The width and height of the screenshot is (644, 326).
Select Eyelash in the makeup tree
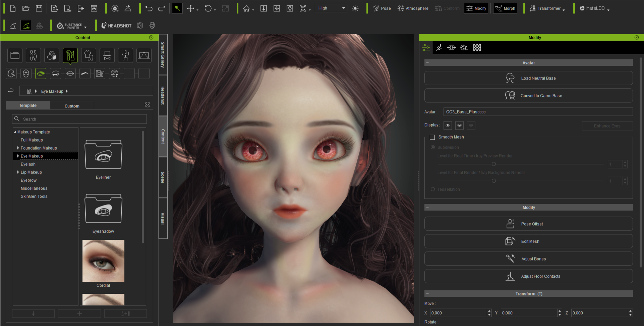28,164
